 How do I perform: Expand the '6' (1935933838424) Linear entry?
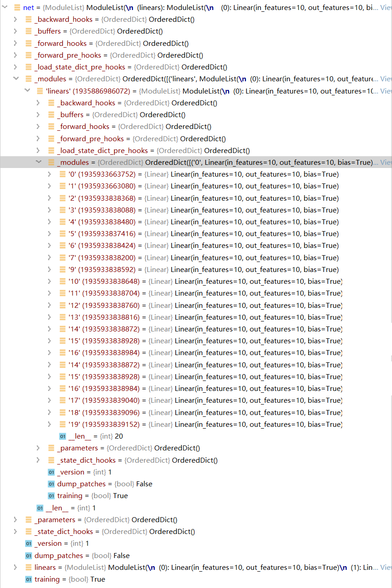point(49,246)
